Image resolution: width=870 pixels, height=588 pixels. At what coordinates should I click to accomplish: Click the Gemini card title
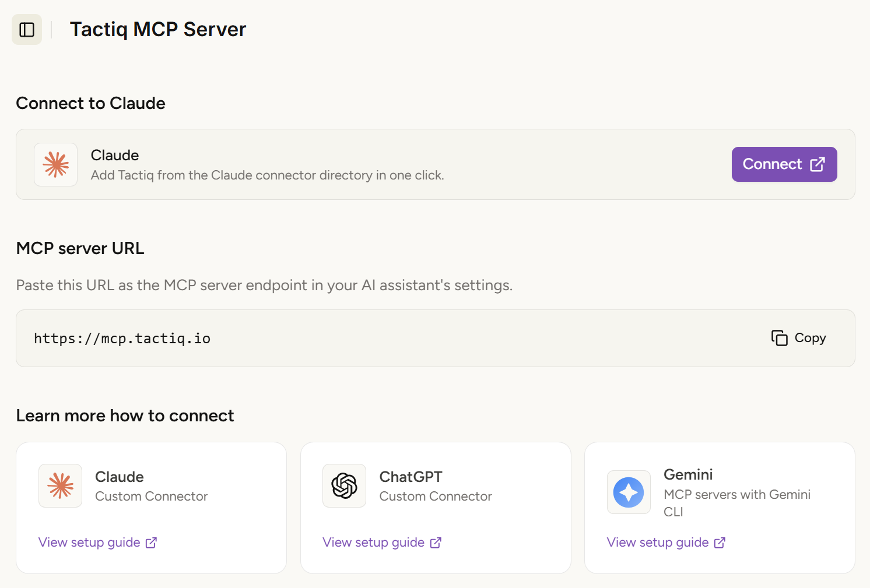pos(688,474)
